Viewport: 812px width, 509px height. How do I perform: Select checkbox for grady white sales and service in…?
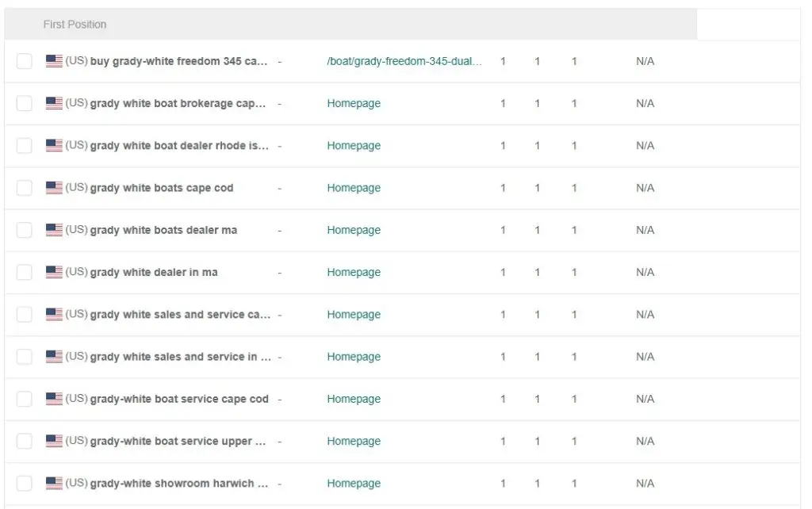tap(25, 356)
